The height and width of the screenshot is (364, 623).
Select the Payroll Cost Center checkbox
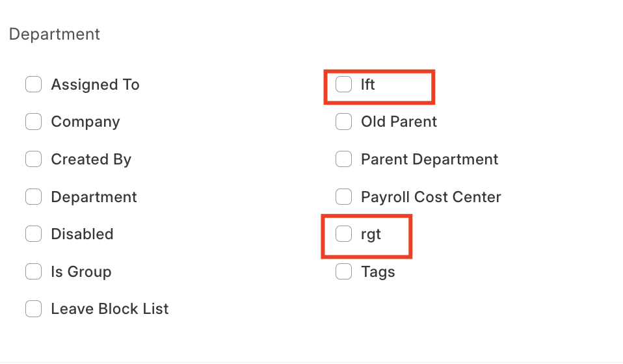click(x=343, y=197)
